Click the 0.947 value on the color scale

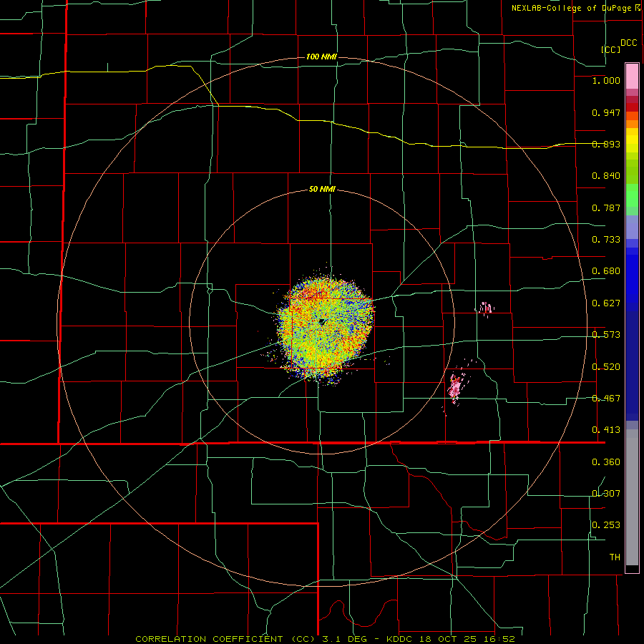click(x=606, y=112)
